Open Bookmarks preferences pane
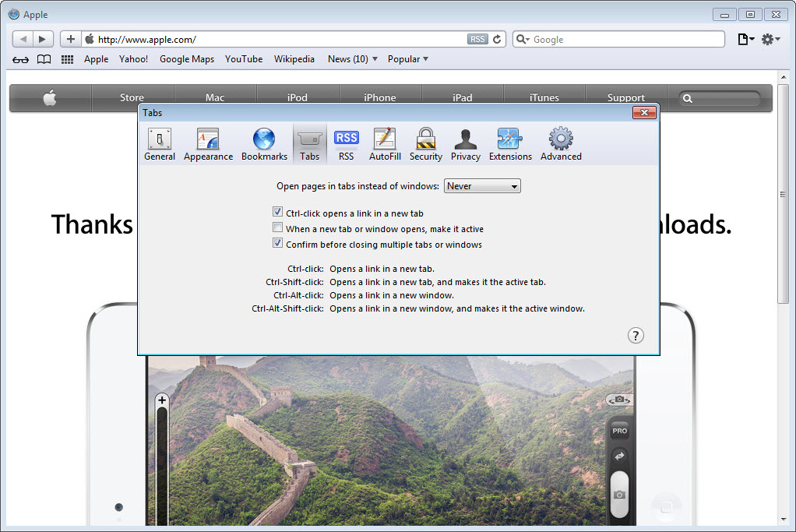The image size is (796, 532). click(x=264, y=144)
